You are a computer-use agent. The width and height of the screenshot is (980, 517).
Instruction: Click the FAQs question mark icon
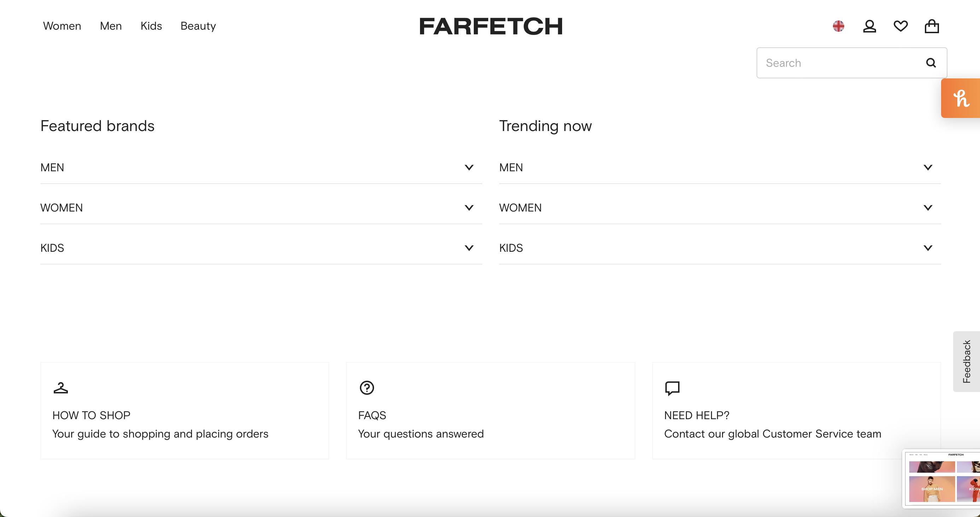[x=367, y=388]
